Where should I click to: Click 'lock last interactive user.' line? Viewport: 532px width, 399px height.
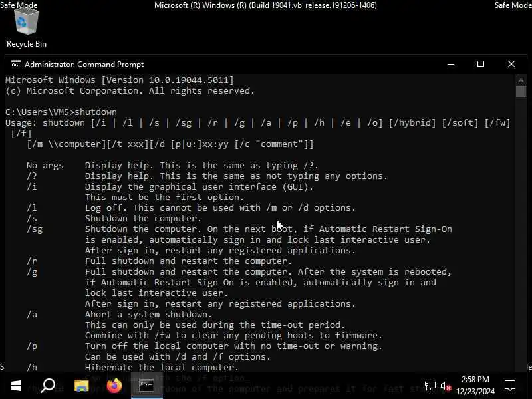click(x=157, y=293)
